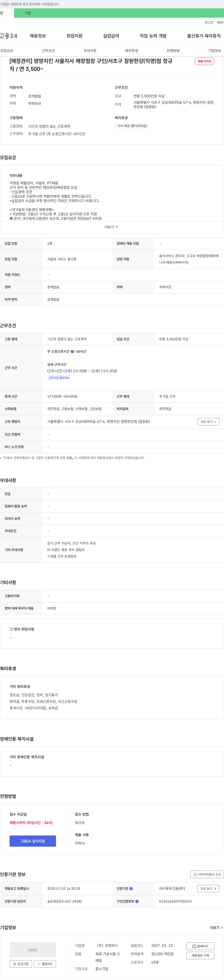
Task: Jump to the 기업정보 section tab
Action: (214, 51)
